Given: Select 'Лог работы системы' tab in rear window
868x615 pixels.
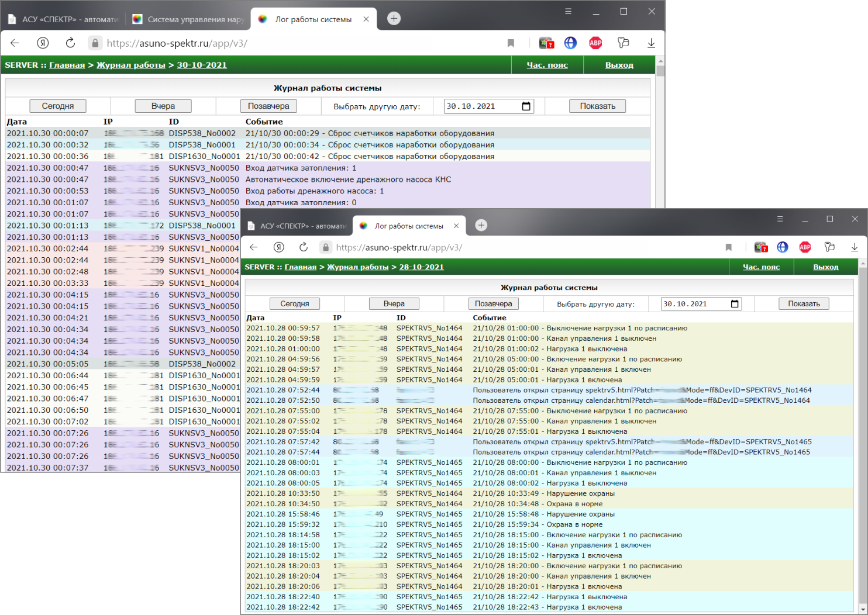Looking at the screenshot, I should tap(313, 19).
